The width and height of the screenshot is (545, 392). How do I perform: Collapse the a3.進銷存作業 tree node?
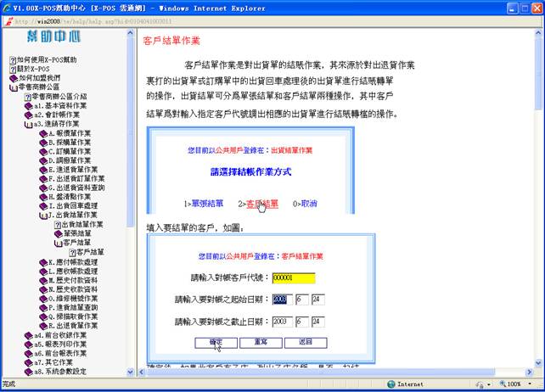[28, 123]
